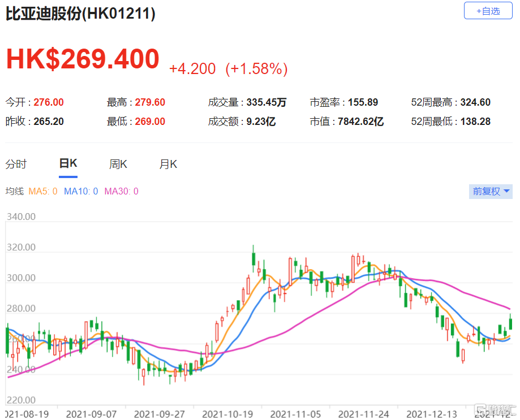Click the 2021-11-05 date axis label
Screen dimensions: 520x420
295,414
